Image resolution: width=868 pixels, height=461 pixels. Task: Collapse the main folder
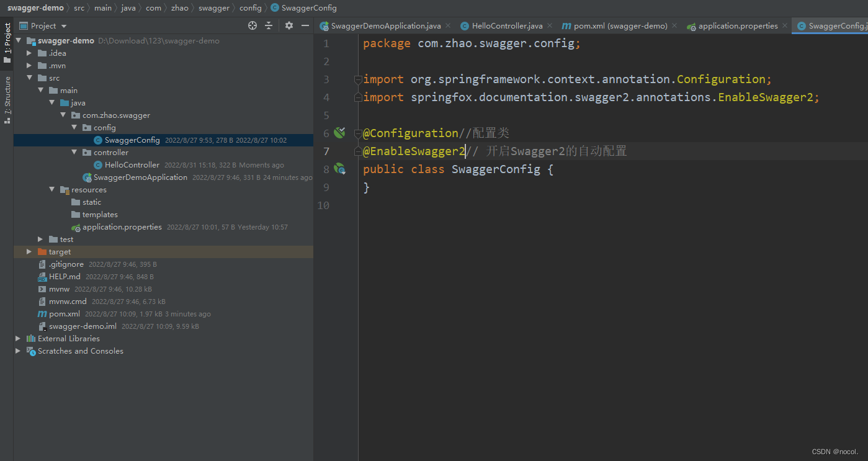[40, 91]
